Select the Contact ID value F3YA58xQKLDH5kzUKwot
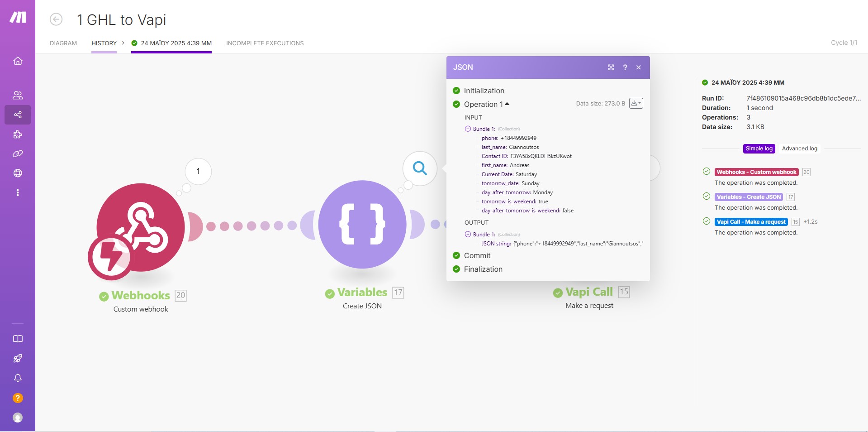Viewport: 868px width, 432px height. click(x=541, y=156)
